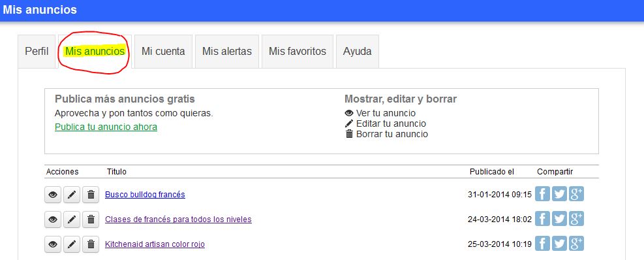The height and width of the screenshot is (260, 644).
Task: Click the date 25-03-2014 10:19
Action: 500,244
